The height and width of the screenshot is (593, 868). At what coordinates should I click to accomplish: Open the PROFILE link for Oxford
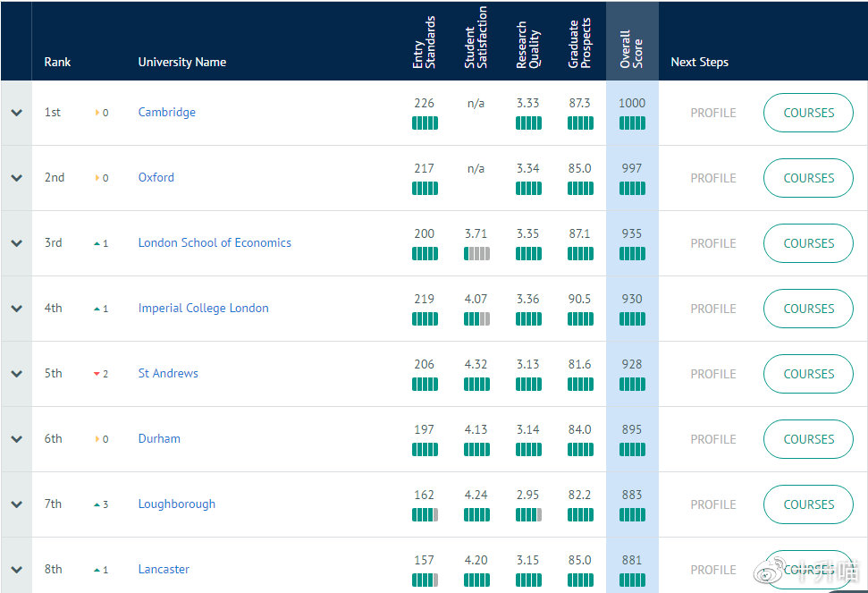(713, 178)
